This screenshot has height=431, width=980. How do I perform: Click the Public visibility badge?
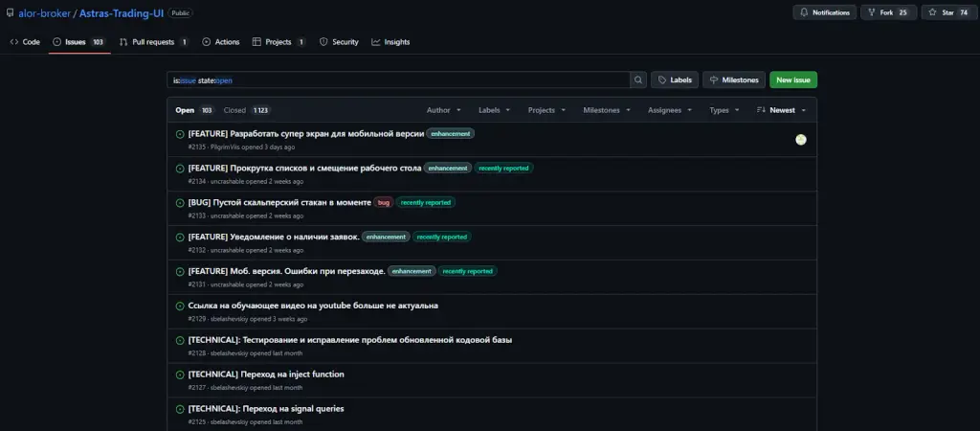pyautogui.click(x=180, y=13)
